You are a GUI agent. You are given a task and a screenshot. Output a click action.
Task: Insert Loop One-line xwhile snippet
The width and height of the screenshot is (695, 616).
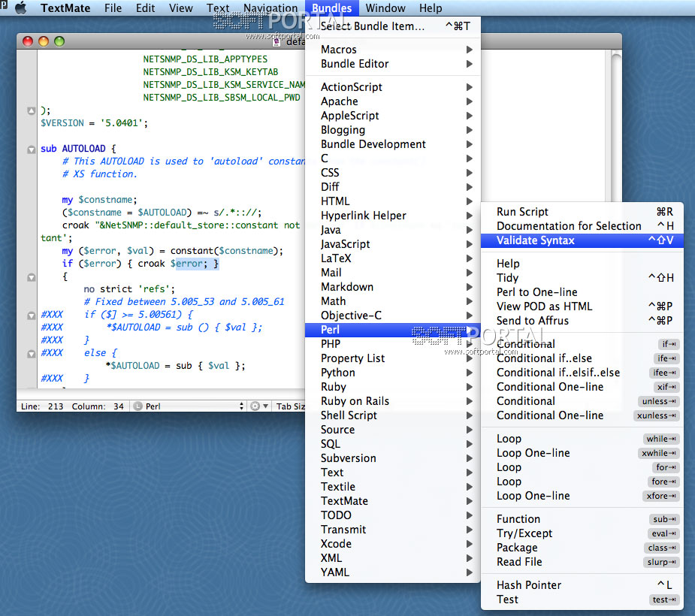coord(582,453)
